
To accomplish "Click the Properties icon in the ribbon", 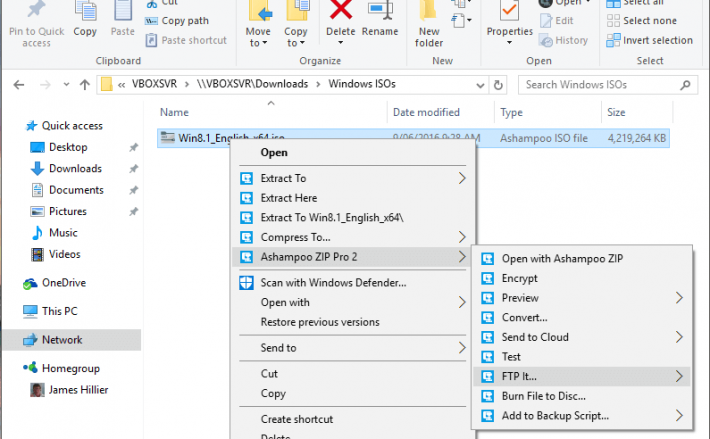I will pos(509,10).
